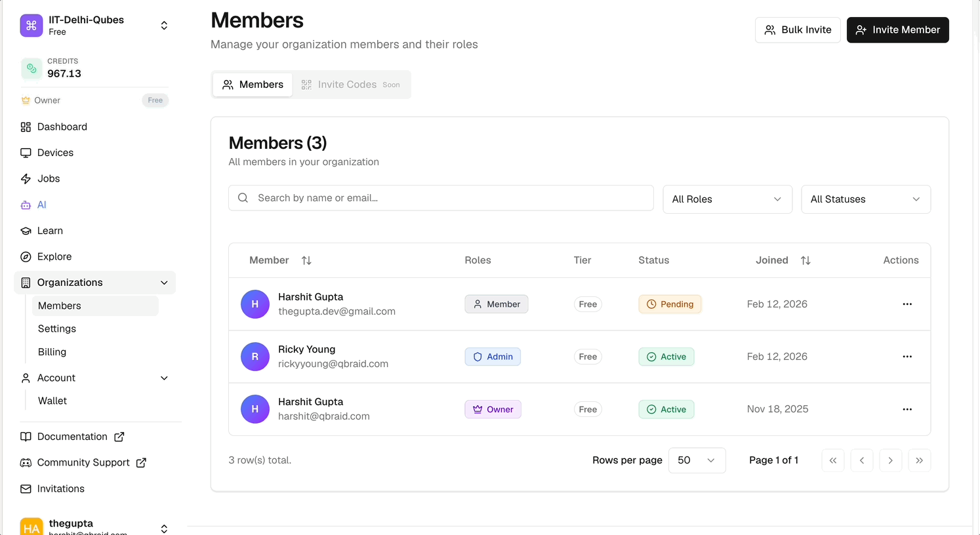980x535 pixels.
Task: Open the All Statuses filter dropdown
Action: coord(865,199)
